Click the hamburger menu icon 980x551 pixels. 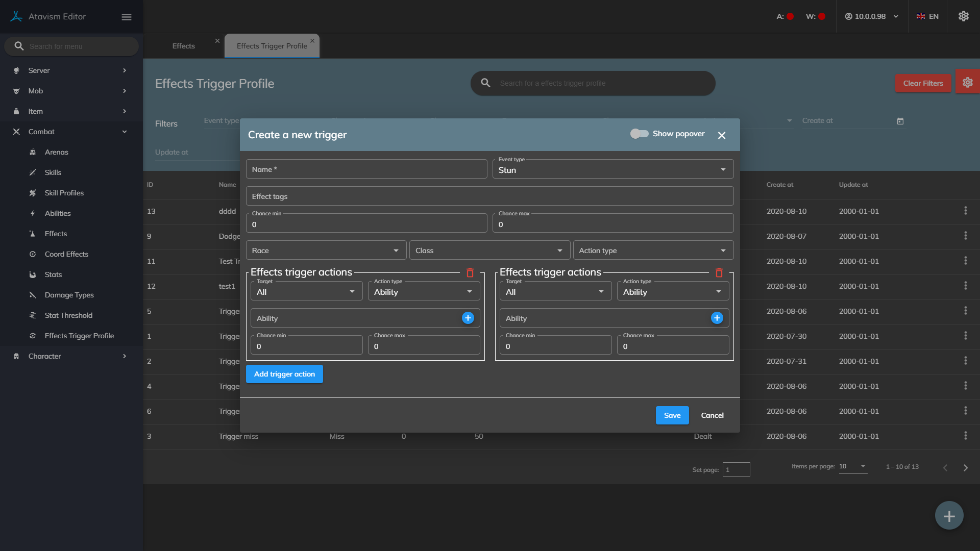127,17
